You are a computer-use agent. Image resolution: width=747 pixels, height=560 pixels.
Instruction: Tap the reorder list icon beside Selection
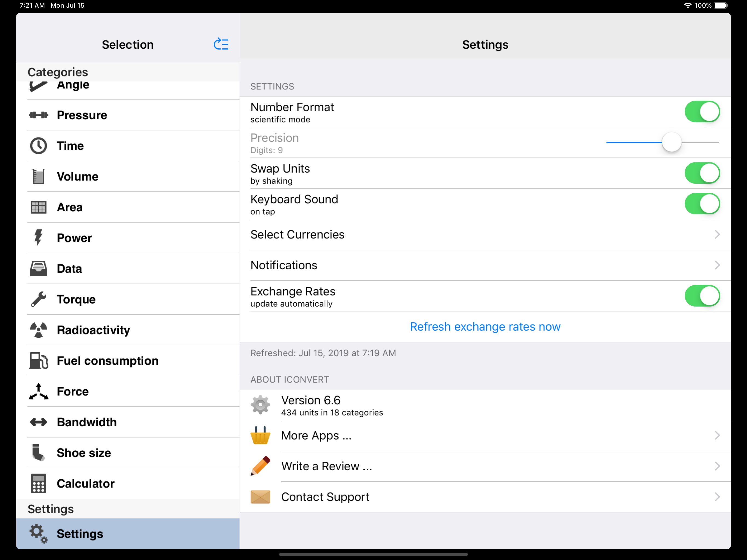tap(221, 44)
